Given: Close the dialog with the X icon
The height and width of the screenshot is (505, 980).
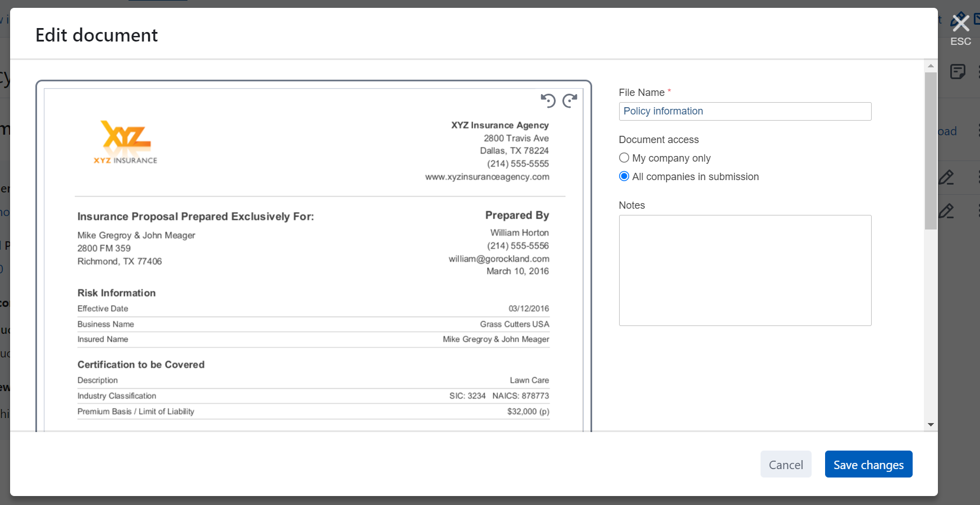Looking at the screenshot, I should coord(960,24).
